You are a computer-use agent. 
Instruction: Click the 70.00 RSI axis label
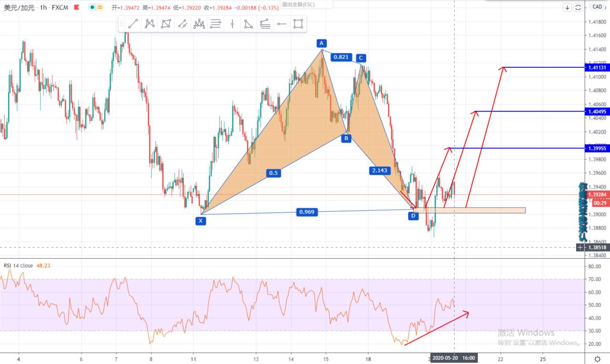coord(594,279)
